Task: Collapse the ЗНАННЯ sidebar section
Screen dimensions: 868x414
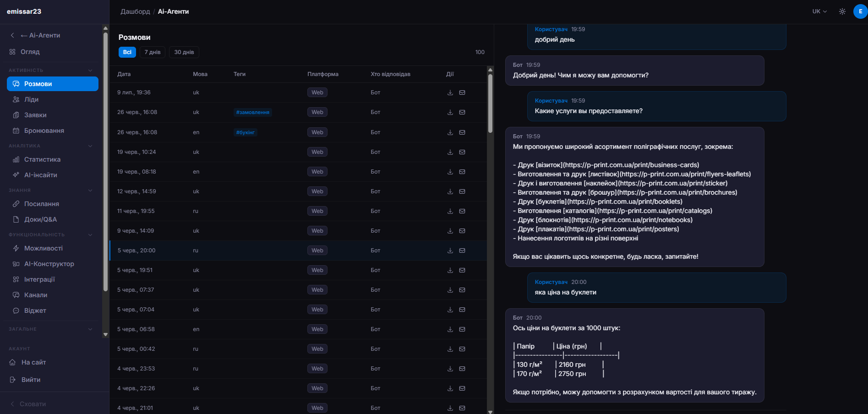Action: tap(90, 190)
